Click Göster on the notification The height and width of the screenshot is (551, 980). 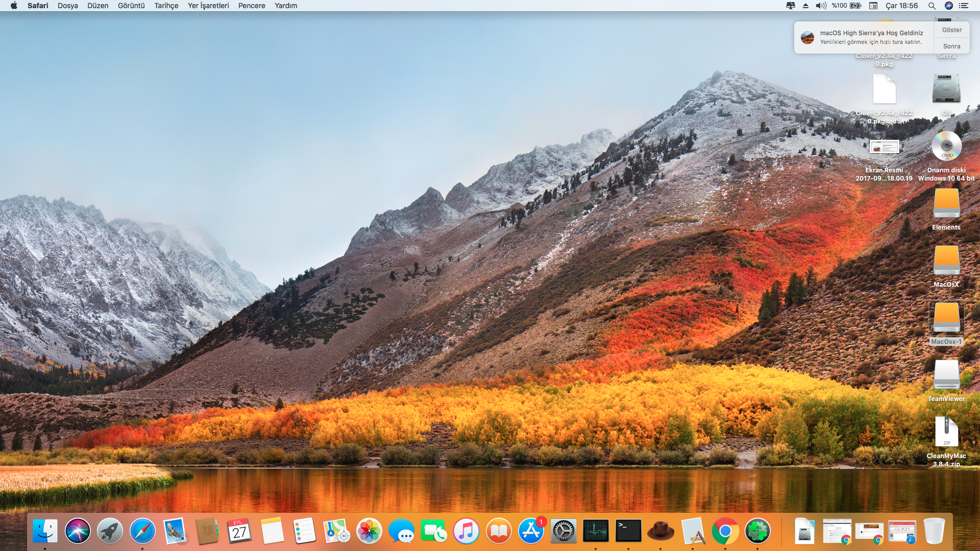tap(952, 30)
